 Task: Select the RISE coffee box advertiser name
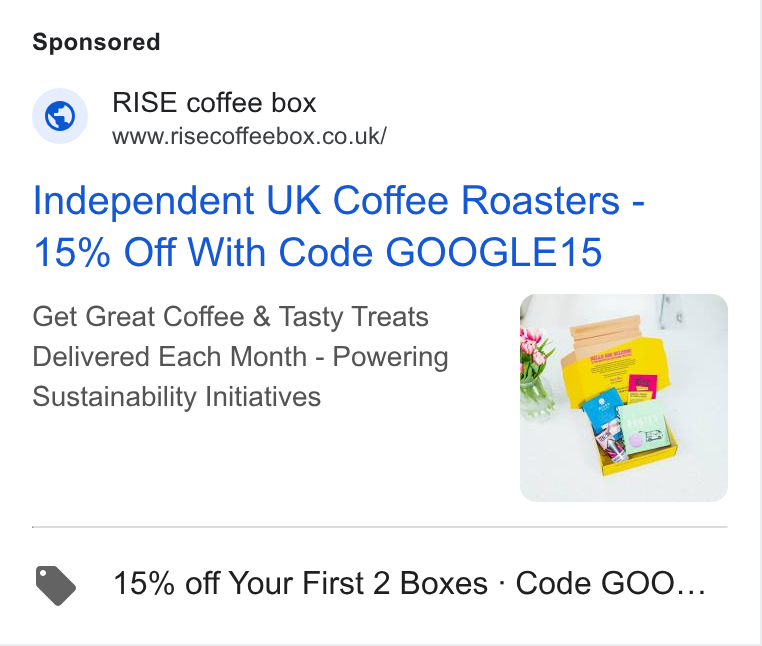(x=214, y=103)
